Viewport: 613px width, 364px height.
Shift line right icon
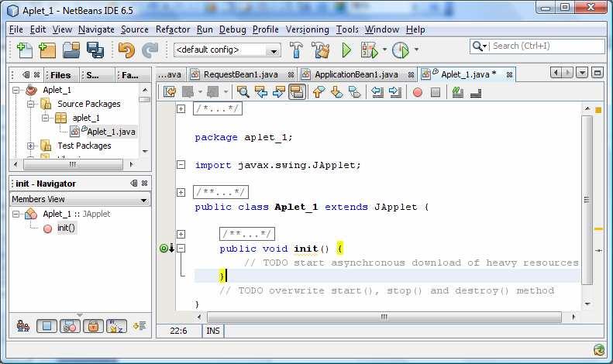click(395, 92)
